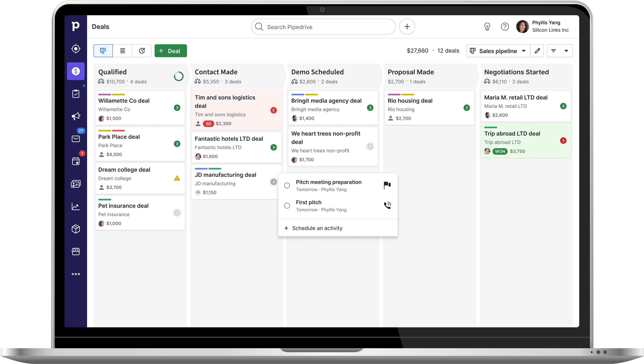
Task: Toggle the checkbox for First pitch activity
Action: [287, 206]
